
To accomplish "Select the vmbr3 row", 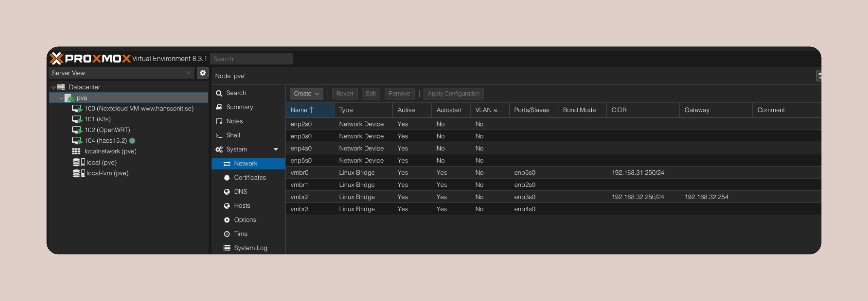I will coord(553,209).
